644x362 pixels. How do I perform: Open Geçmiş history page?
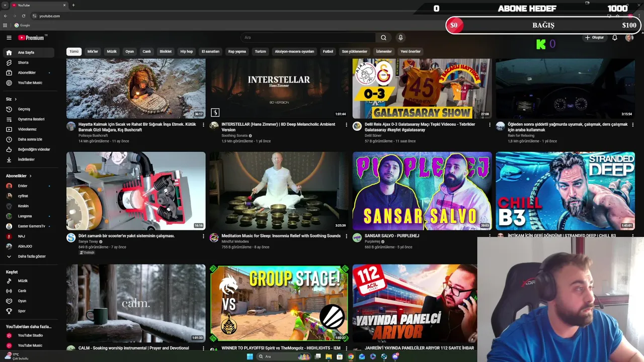click(28, 109)
